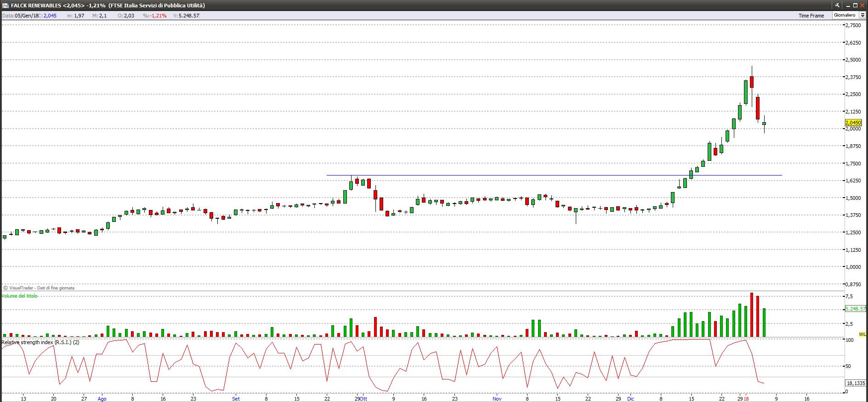Click the Time Frame label

coord(811,16)
